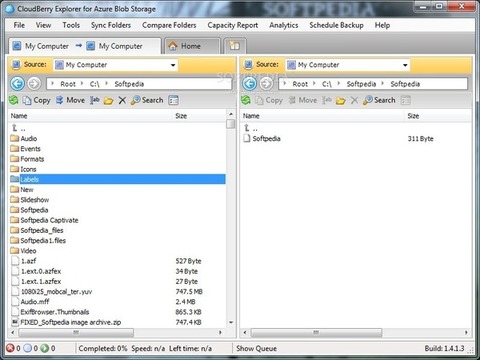Click the right pane back navigation arrow
Image resolution: width=480 pixels, height=360 pixels.
[x=249, y=83]
